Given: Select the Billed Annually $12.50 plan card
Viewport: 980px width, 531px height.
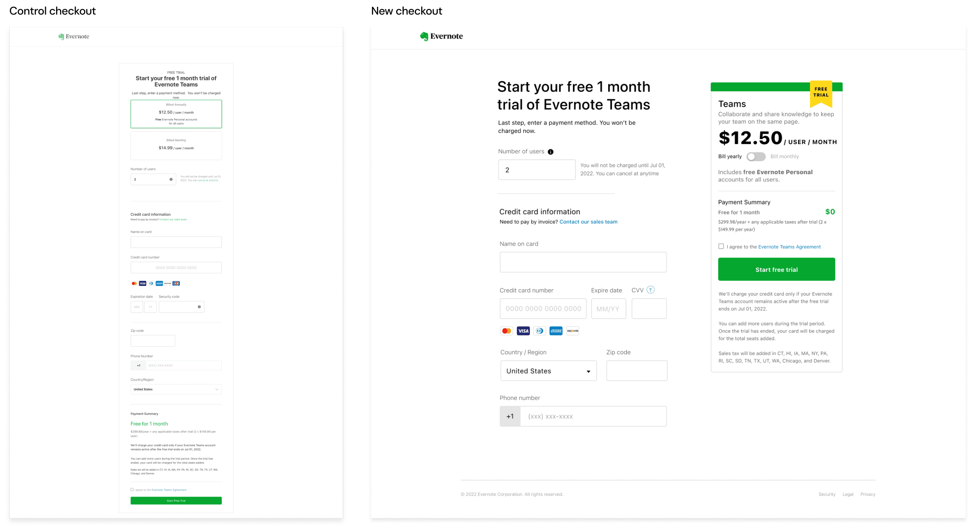Looking at the screenshot, I should [x=176, y=114].
